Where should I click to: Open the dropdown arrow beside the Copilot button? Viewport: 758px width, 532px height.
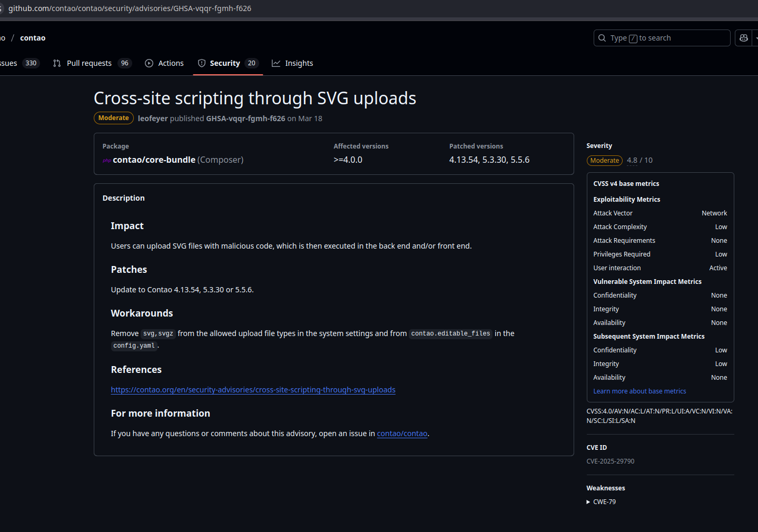(x=756, y=38)
